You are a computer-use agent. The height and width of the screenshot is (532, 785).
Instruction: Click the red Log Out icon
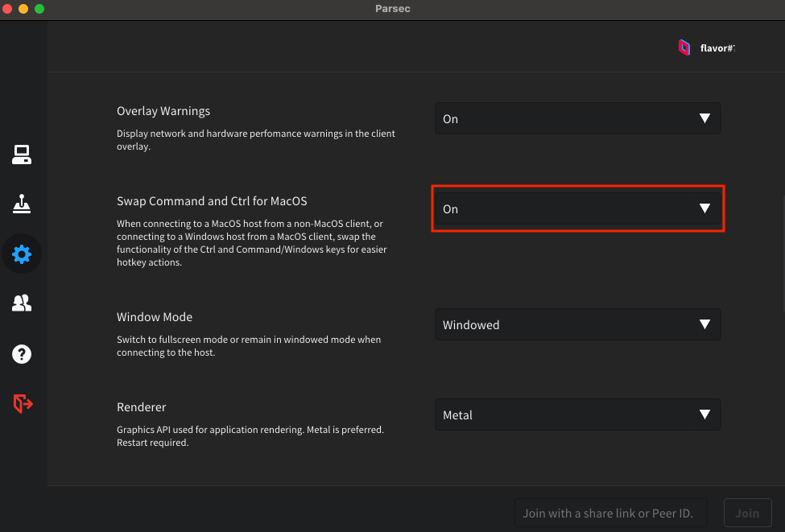tap(23, 403)
